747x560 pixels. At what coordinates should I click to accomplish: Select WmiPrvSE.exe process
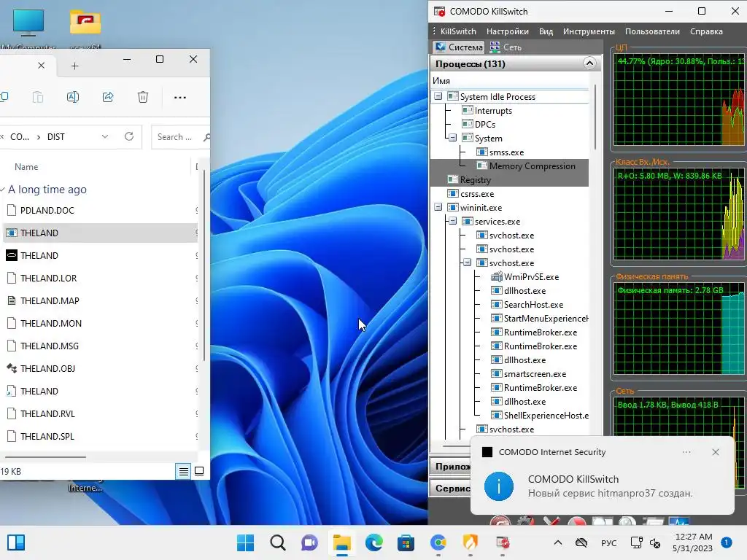click(x=525, y=276)
